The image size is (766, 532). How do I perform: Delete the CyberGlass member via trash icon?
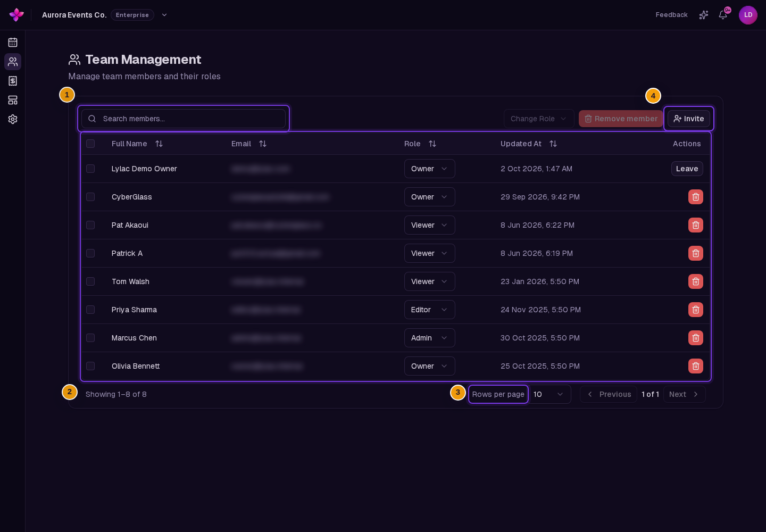click(696, 197)
